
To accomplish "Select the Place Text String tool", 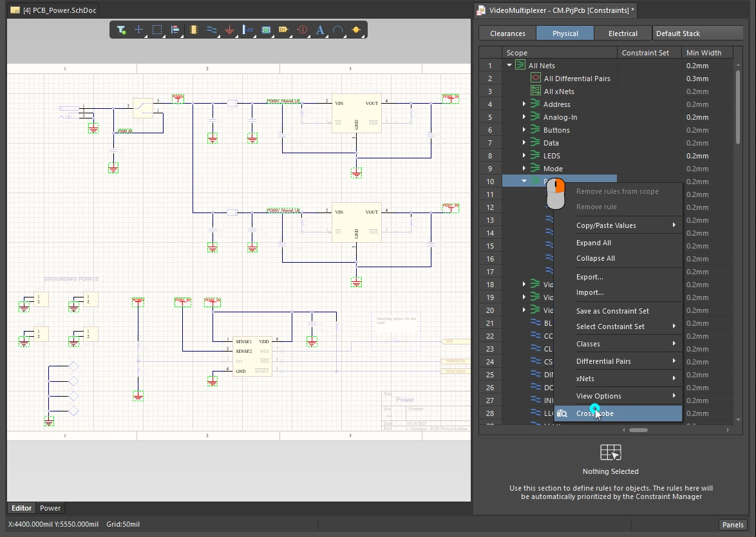I will [x=320, y=30].
